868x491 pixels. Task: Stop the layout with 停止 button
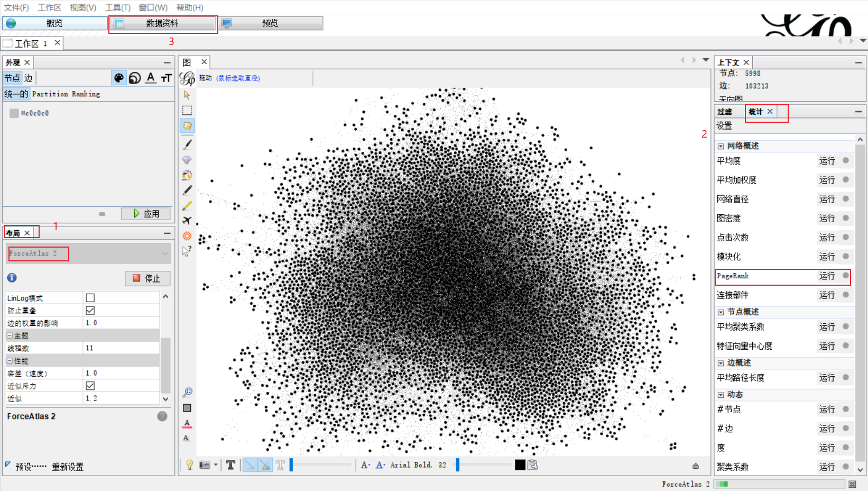pyautogui.click(x=147, y=278)
